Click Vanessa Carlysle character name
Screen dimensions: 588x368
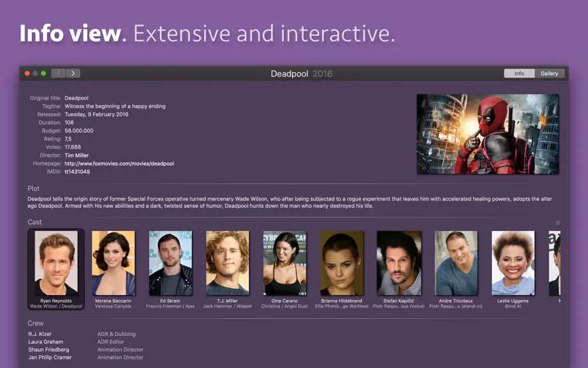[x=113, y=307]
